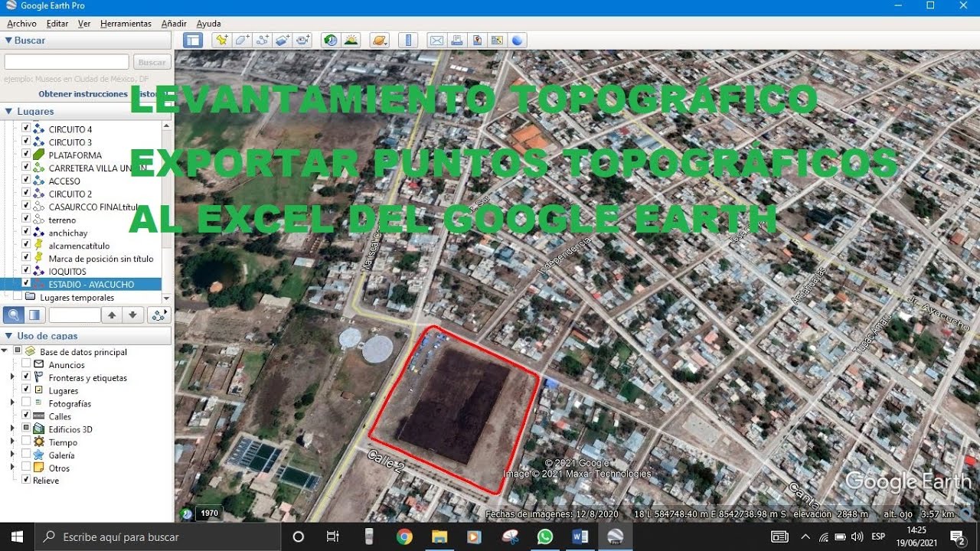Open WhatsApp from the taskbar

544,536
